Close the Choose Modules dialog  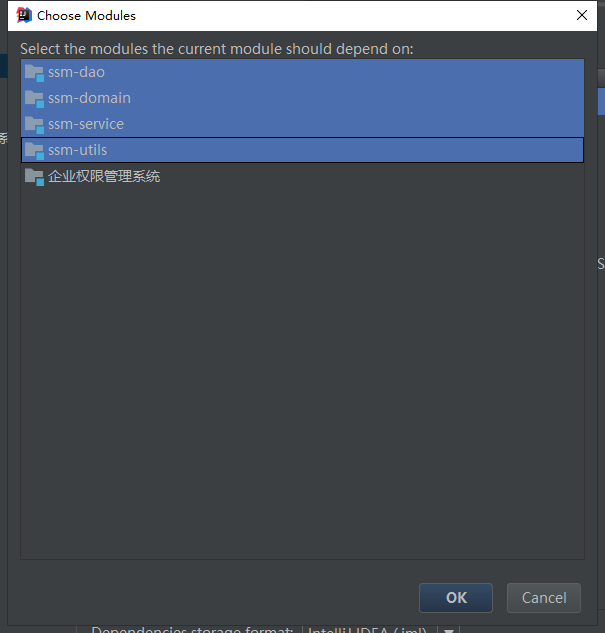[582, 15]
